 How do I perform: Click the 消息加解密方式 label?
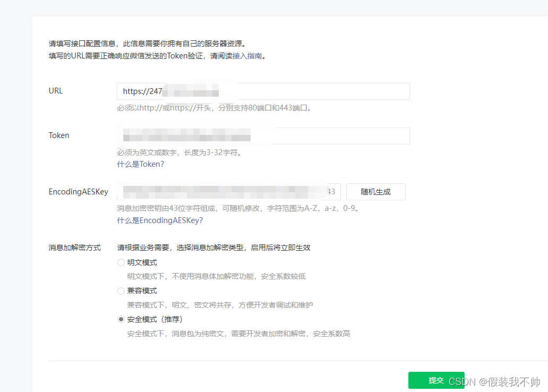(74, 248)
